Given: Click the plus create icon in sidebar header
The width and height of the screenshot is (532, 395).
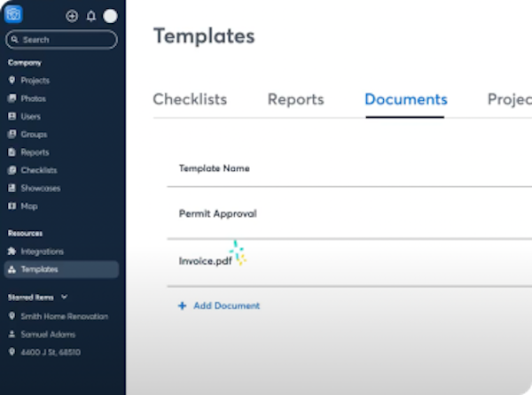Looking at the screenshot, I should coord(72,17).
